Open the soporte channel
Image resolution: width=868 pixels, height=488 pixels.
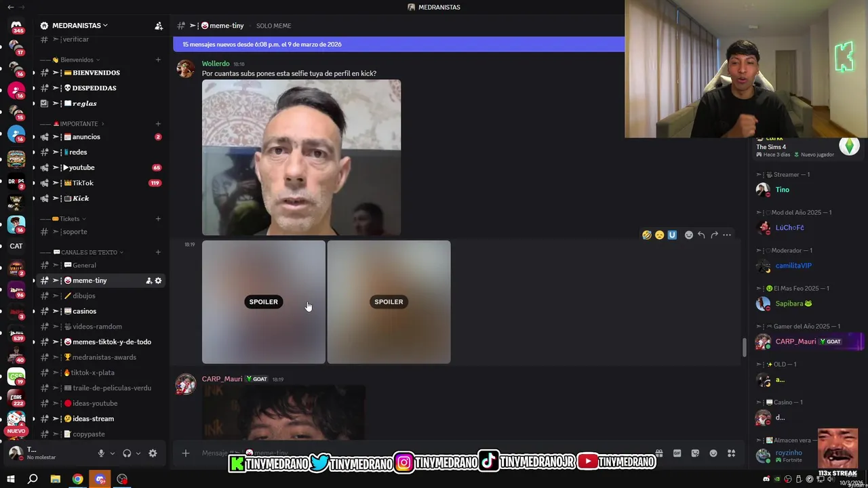100,232
